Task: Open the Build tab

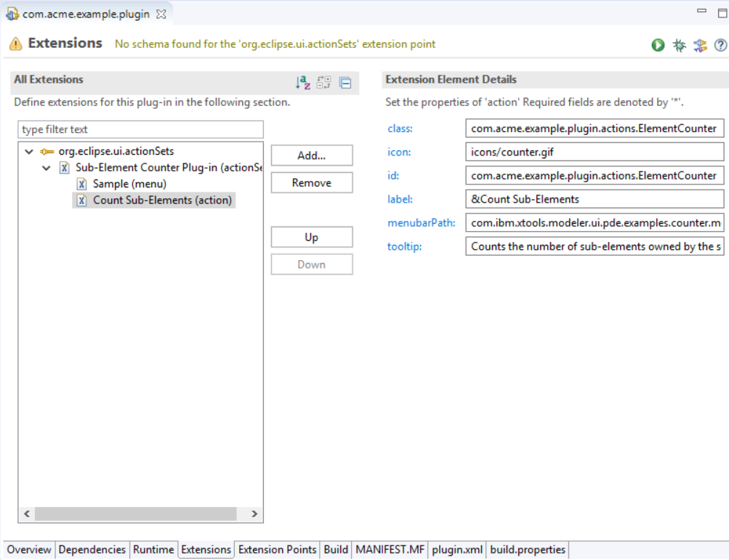Action: pos(336,550)
